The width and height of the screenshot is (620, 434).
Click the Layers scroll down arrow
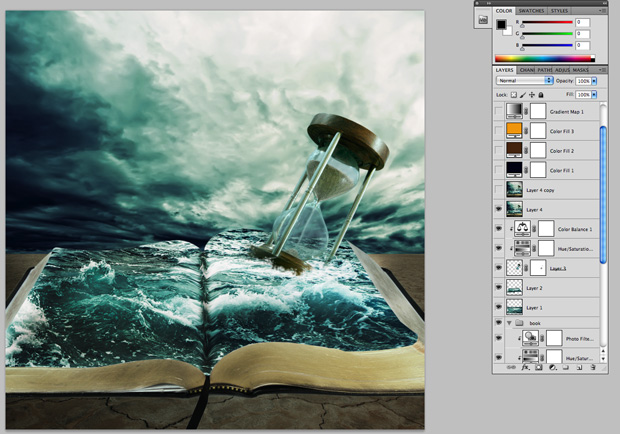[603, 359]
